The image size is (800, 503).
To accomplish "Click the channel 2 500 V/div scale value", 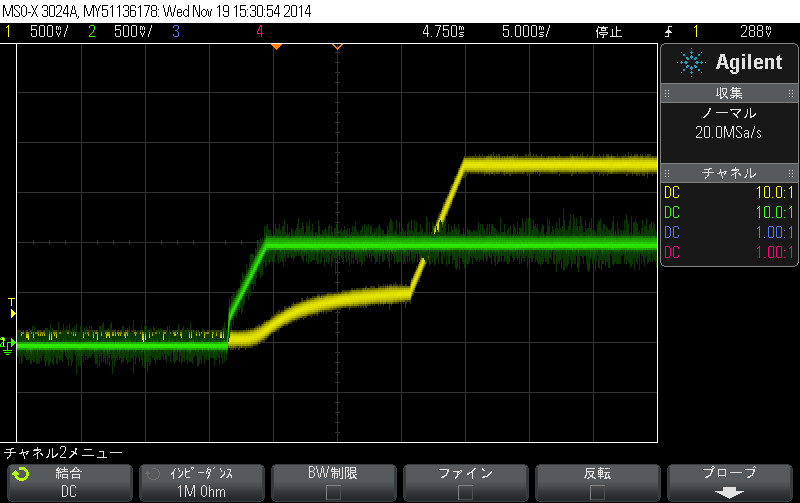I will 133,32.
